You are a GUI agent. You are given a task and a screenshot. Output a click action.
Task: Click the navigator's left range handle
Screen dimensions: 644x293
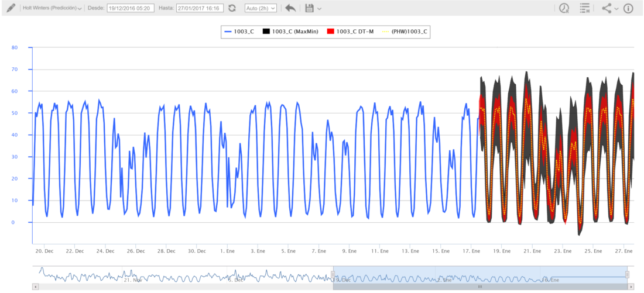[333, 274]
